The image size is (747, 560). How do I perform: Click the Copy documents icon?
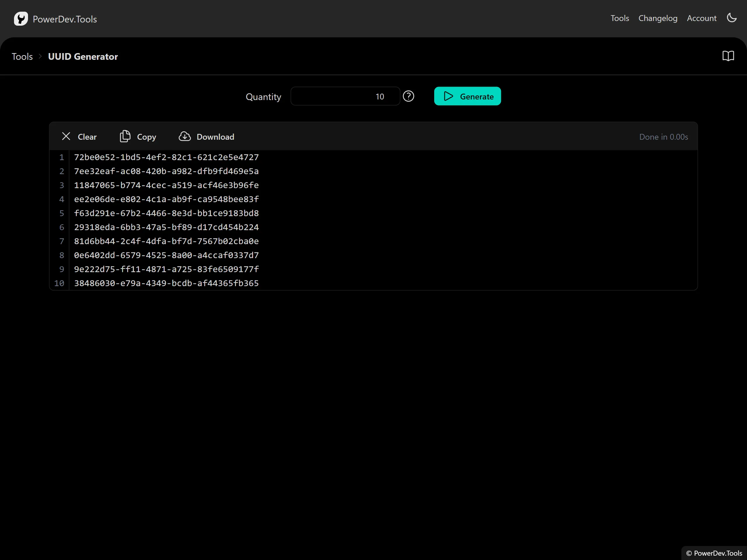pos(125,136)
